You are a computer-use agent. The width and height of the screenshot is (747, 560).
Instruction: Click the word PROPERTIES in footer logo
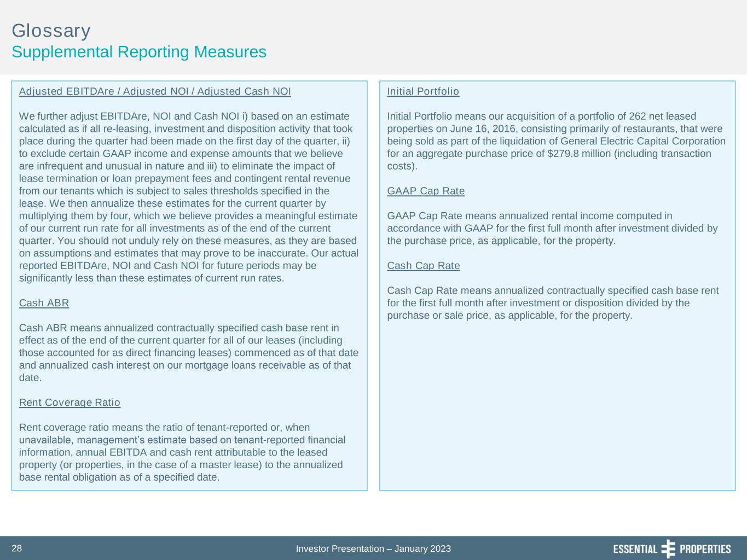(705, 549)
